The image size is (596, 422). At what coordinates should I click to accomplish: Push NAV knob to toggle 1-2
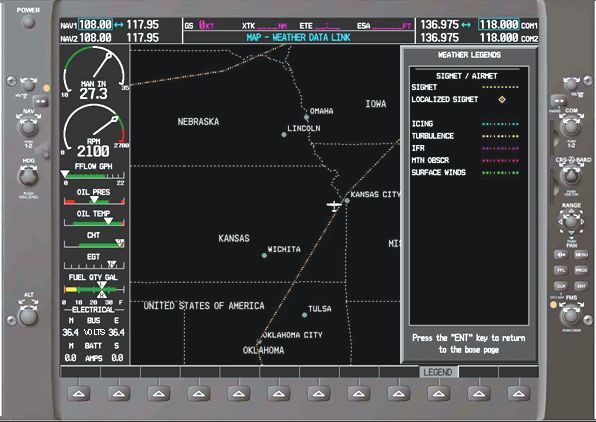(29, 127)
